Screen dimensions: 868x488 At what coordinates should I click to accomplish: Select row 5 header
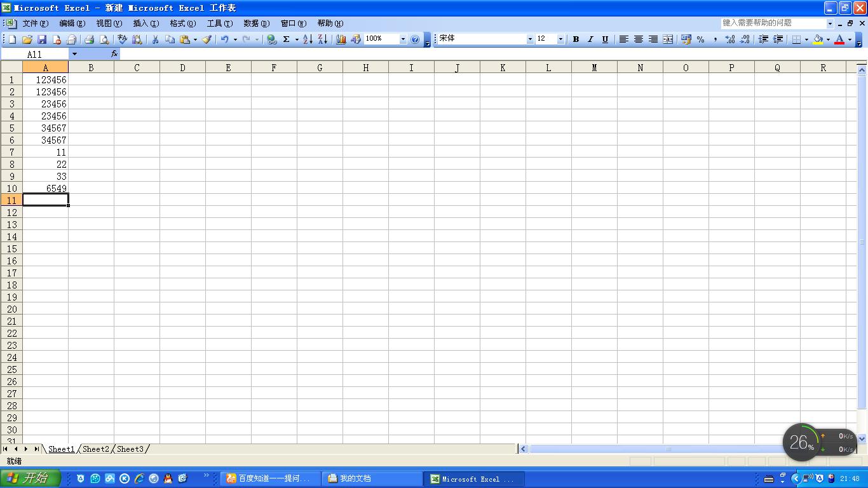pos(11,128)
